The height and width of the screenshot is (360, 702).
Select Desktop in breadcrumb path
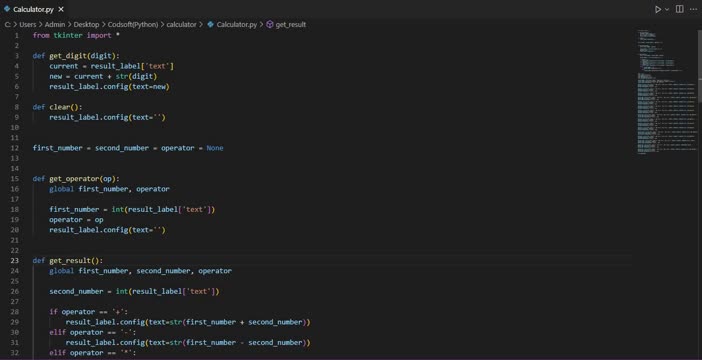point(86,25)
